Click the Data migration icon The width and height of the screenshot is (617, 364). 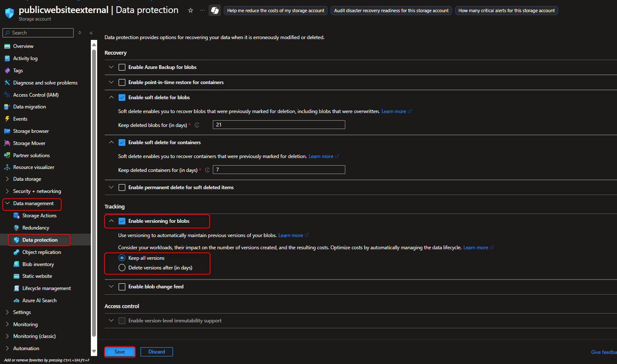coord(7,107)
